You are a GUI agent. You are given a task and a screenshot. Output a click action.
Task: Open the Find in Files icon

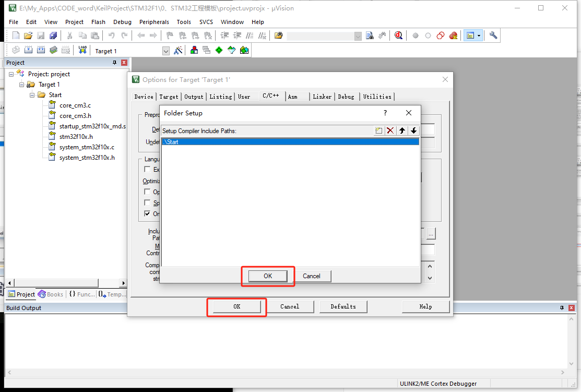278,35
